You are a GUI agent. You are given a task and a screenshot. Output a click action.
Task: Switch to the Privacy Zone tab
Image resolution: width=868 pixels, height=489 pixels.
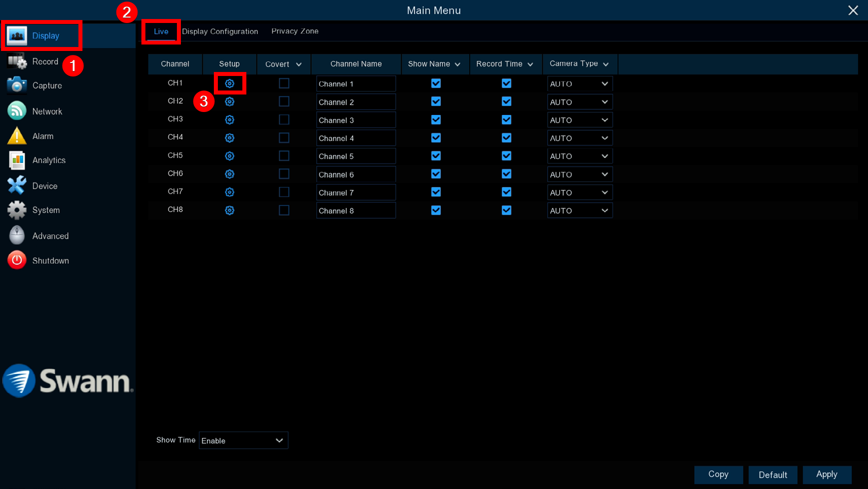pos(295,31)
